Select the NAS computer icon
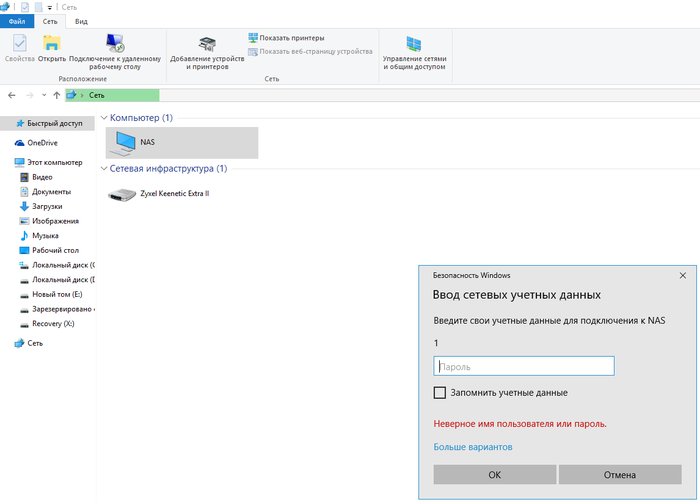The width and height of the screenshot is (700, 502). tap(126, 143)
